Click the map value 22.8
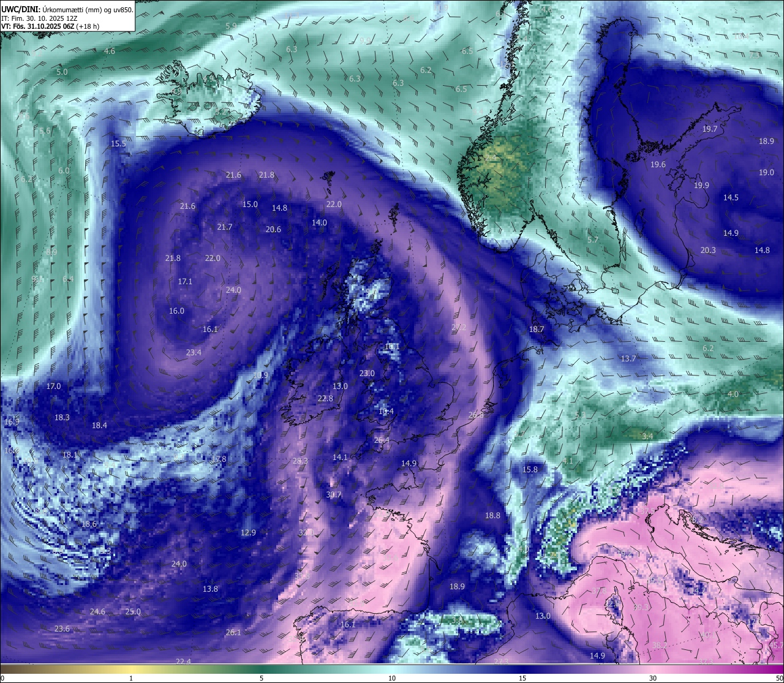784x683 pixels. (325, 399)
